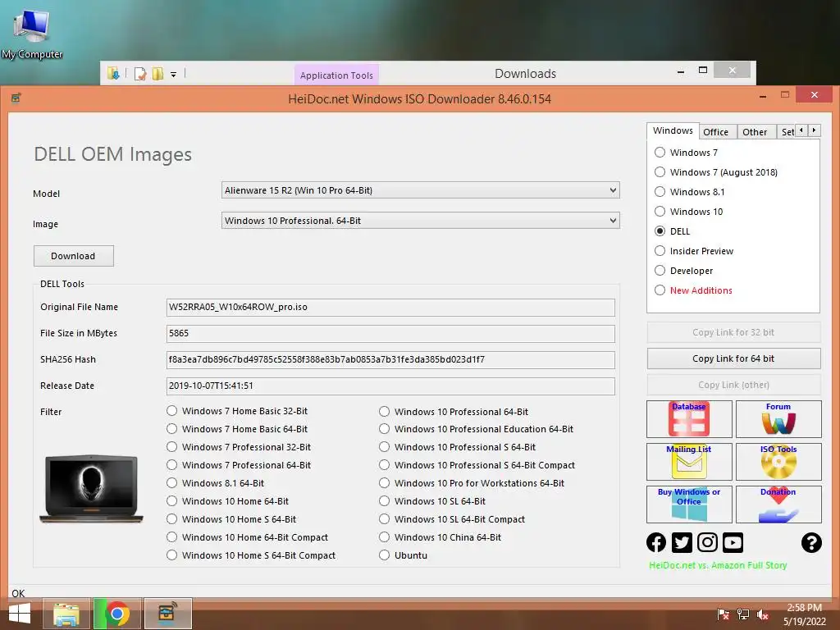Expand the Image dropdown

(x=613, y=221)
